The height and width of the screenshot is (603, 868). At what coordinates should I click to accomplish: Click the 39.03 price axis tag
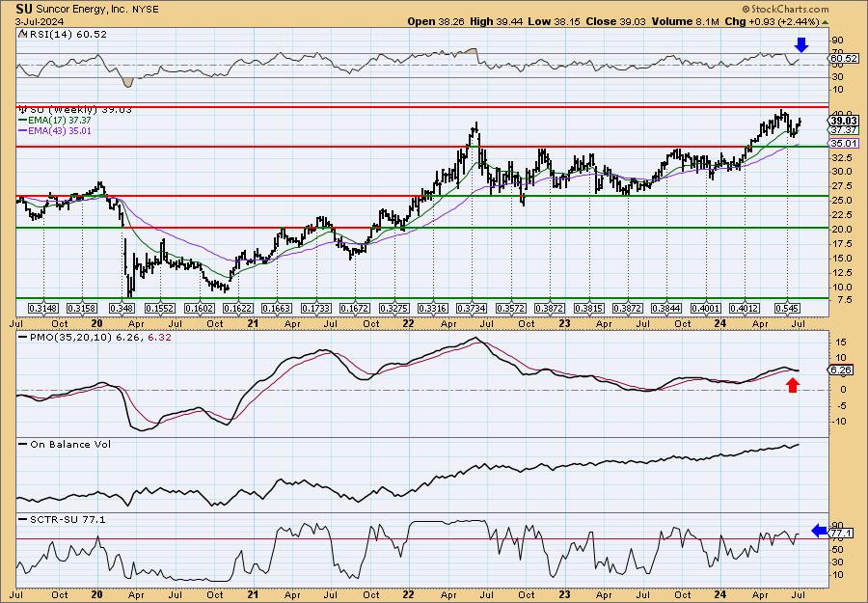tap(844, 121)
